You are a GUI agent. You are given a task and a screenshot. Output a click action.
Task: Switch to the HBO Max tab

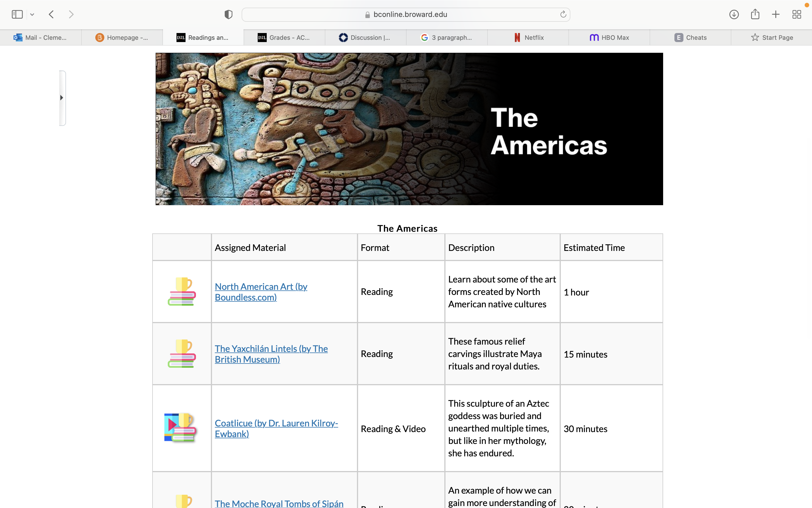click(609, 38)
